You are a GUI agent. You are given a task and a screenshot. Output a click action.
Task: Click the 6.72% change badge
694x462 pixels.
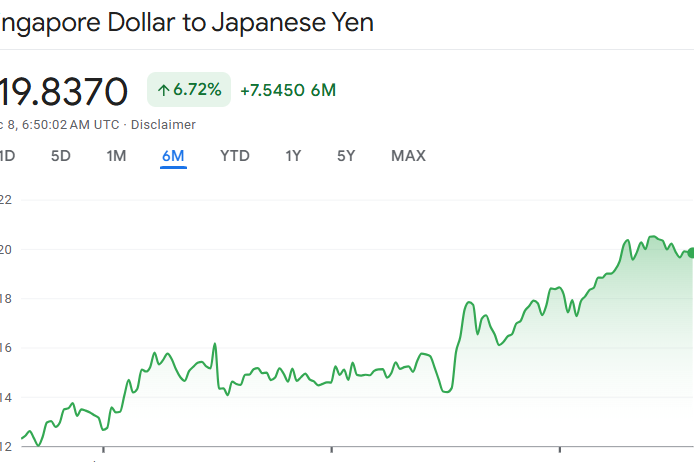[190, 90]
